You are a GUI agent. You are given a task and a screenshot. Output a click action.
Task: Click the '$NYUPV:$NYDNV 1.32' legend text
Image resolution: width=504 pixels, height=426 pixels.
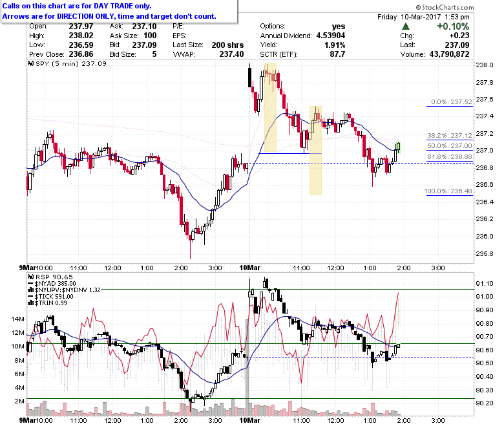pos(67,290)
